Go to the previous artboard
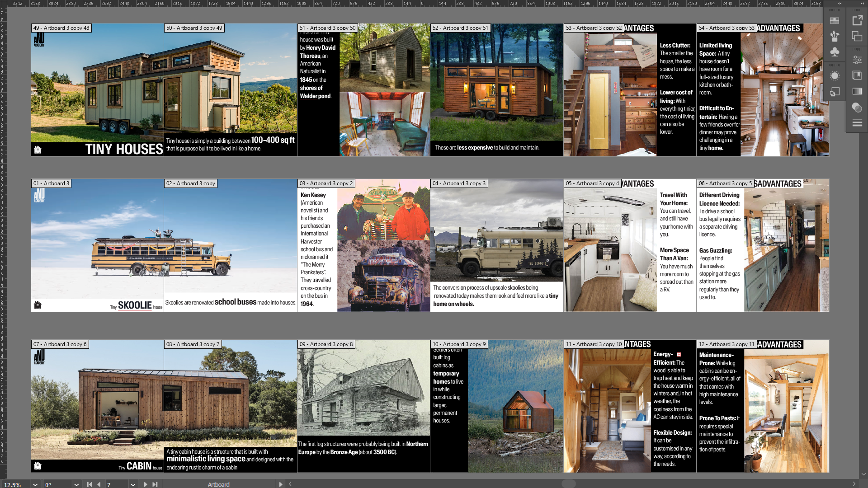Image resolution: width=868 pixels, height=488 pixels. point(99,484)
